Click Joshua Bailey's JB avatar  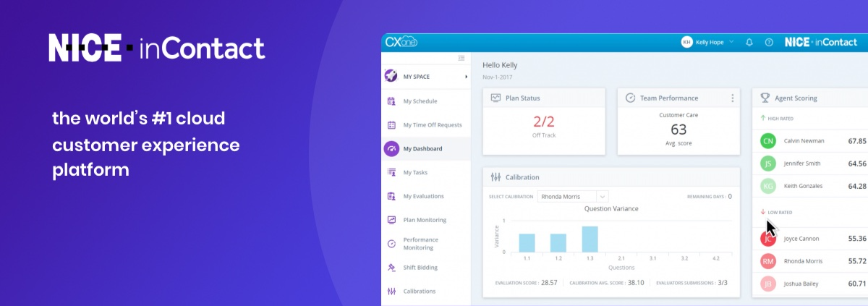[768, 284]
